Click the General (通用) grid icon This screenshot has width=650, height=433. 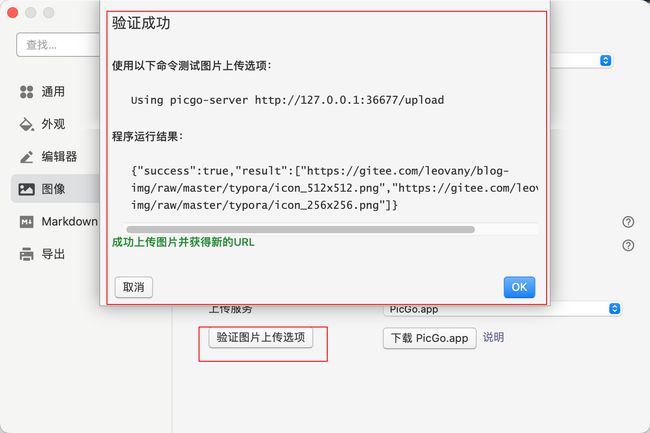(x=27, y=92)
